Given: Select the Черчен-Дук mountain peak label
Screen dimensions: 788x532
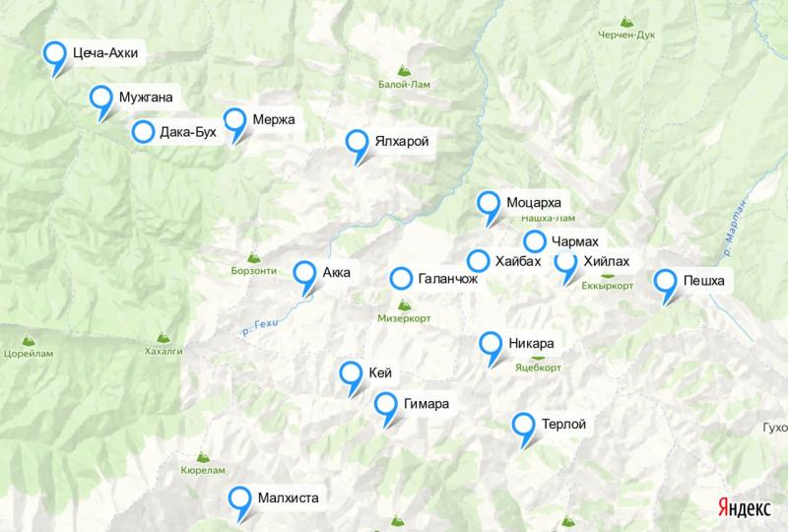Looking at the screenshot, I should (626, 34).
